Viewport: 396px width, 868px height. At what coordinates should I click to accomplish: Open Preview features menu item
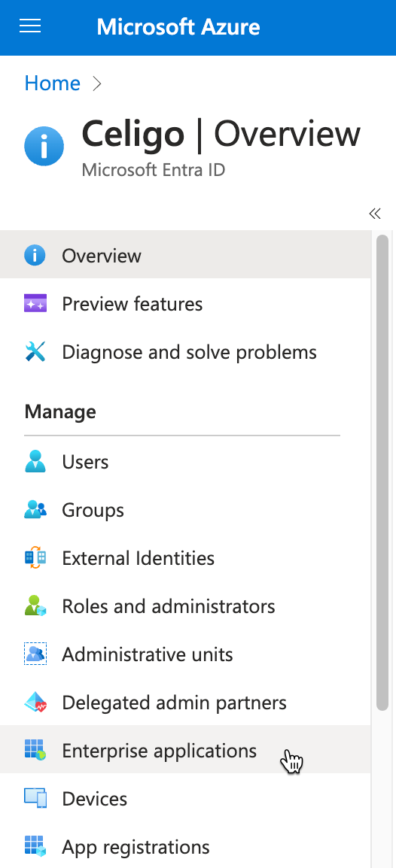(x=185, y=304)
